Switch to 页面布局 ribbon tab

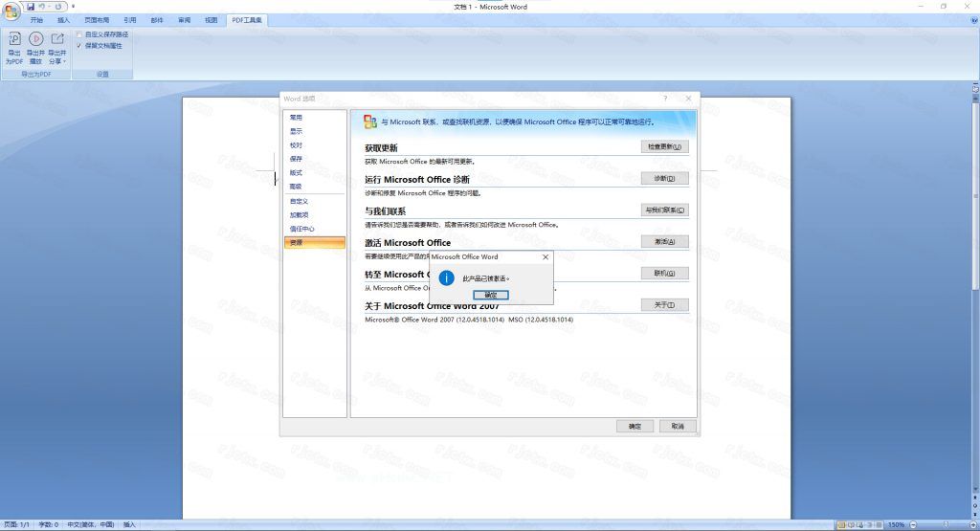coord(97,20)
